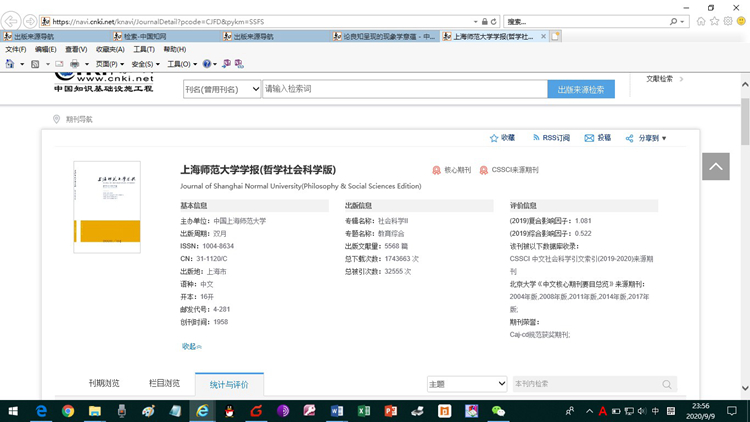Click the magnifier icon in the browser search box
This screenshot has height=422, width=750.
(x=673, y=22)
